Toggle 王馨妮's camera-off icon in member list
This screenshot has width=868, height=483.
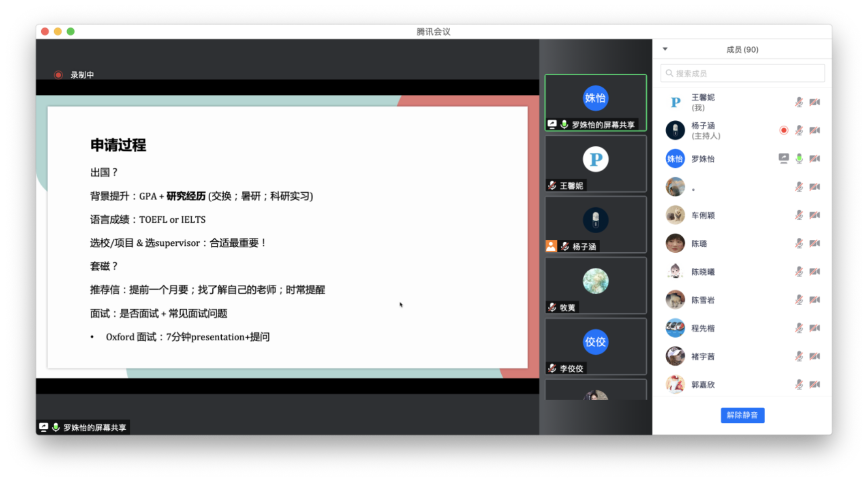(815, 102)
